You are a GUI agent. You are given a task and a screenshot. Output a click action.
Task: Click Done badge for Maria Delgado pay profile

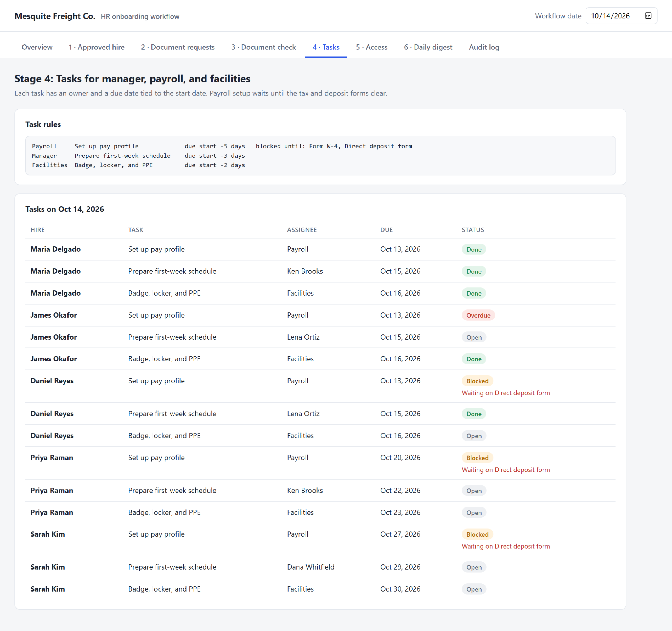474,249
